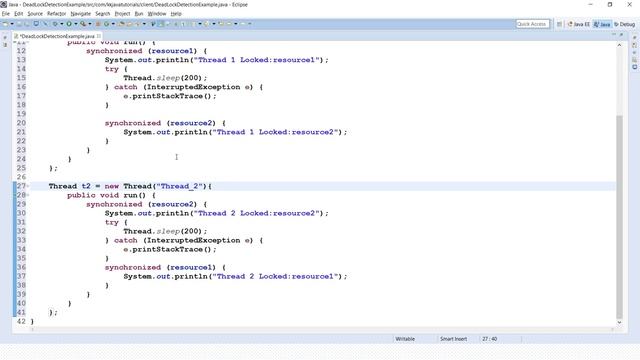Open the Project menu
The width and height of the screenshot is (640, 360).
(x=122, y=13)
